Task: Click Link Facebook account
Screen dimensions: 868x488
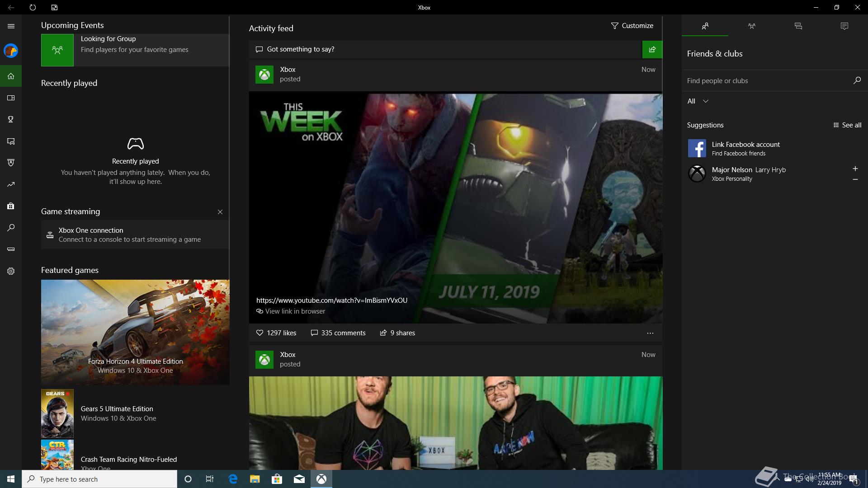Action: point(745,145)
